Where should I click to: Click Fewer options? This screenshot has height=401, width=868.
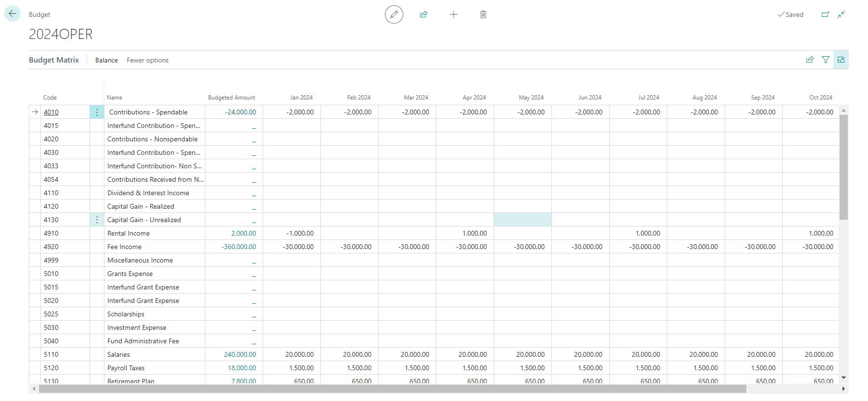[x=148, y=60]
